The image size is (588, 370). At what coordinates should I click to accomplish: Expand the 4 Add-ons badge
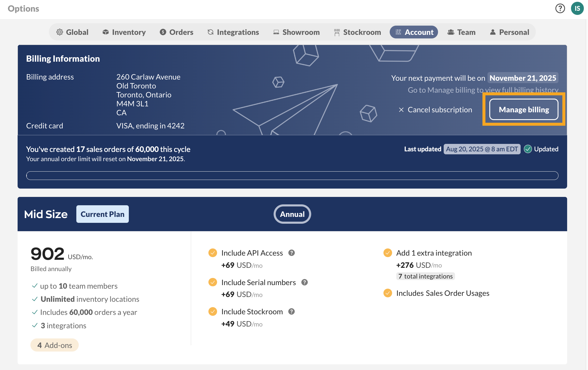click(x=55, y=345)
